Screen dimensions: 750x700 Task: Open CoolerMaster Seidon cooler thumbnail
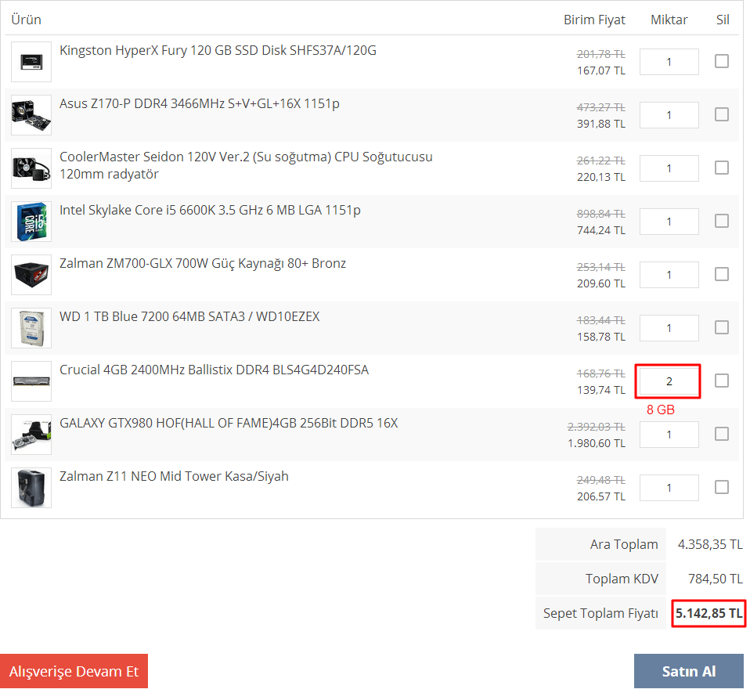[x=31, y=168]
